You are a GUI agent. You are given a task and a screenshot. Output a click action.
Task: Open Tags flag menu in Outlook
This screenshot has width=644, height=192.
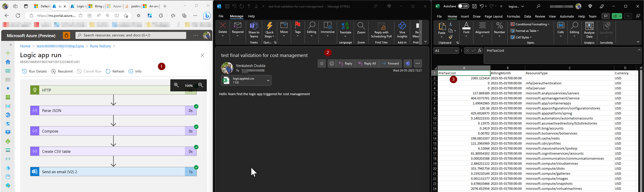point(298,29)
